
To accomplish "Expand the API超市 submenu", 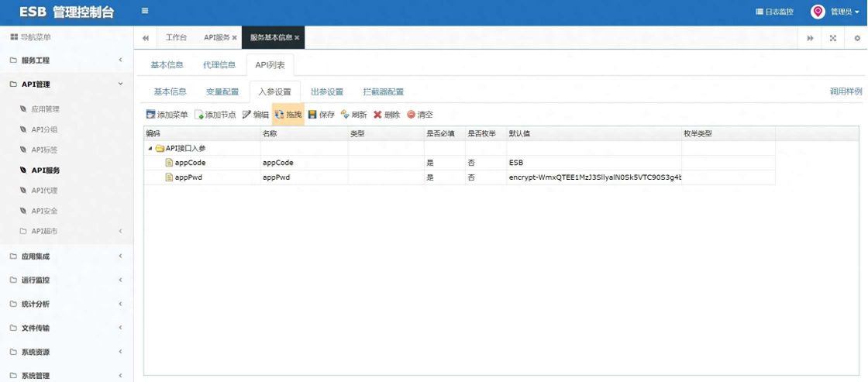I will pos(67,231).
